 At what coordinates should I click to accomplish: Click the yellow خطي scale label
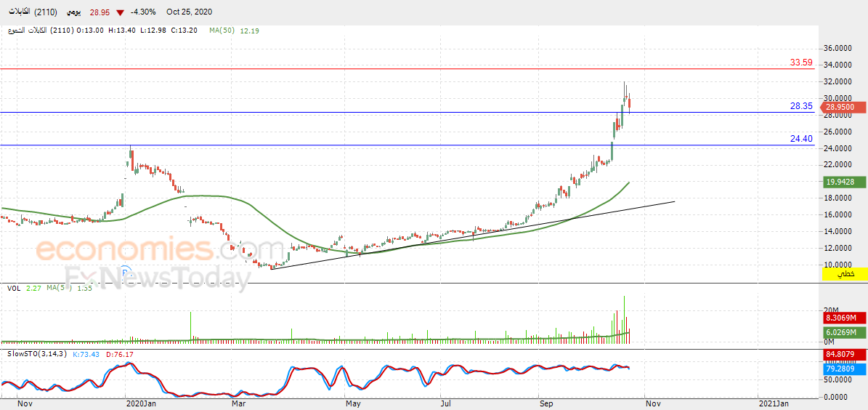pyautogui.click(x=845, y=274)
